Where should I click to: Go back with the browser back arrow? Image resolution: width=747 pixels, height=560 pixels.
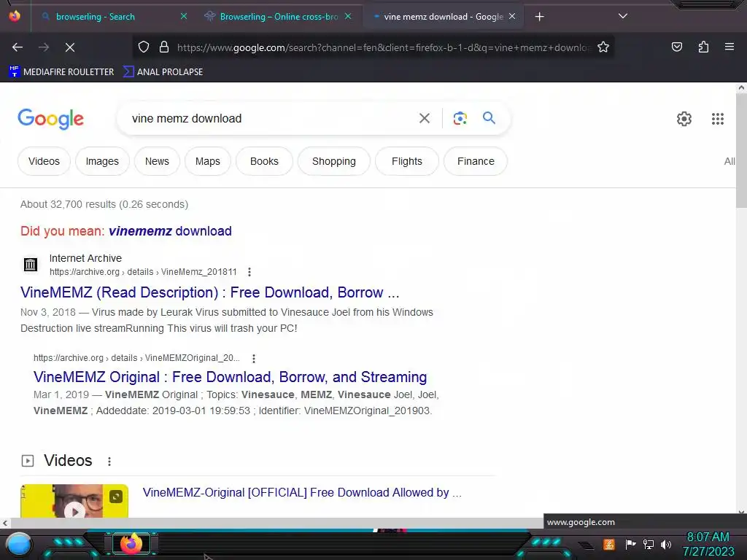coord(18,47)
